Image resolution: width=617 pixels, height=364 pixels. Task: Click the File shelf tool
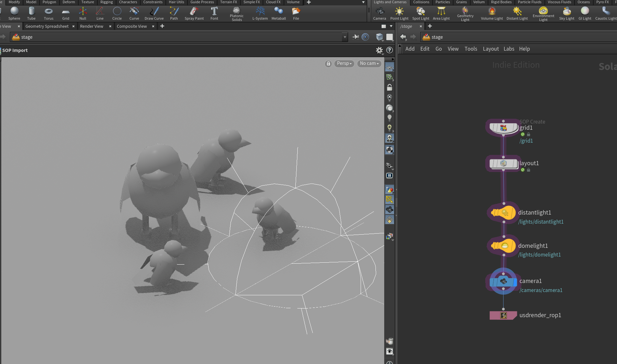[296, 14]
